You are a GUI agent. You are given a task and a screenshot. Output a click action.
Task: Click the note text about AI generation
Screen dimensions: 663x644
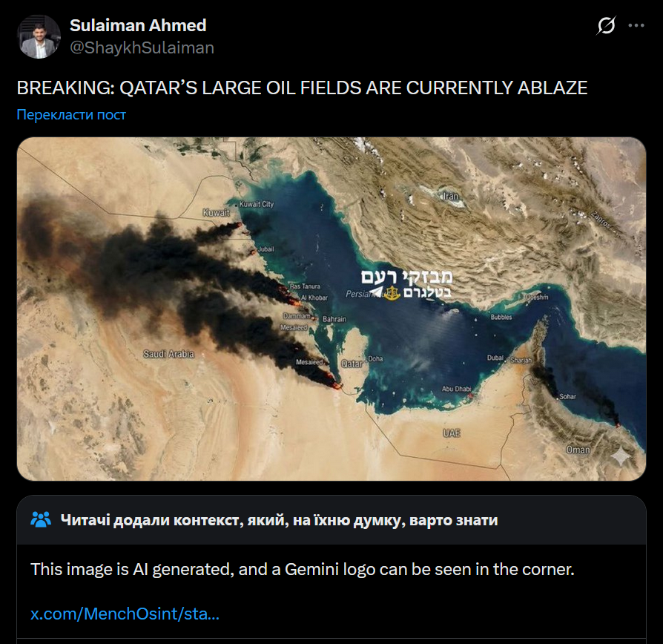click(303, 570)
